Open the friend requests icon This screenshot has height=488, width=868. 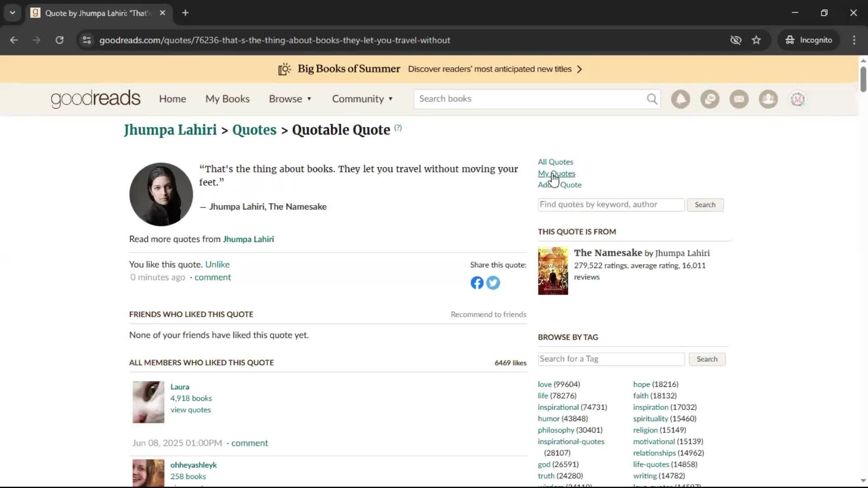(768, 99)
